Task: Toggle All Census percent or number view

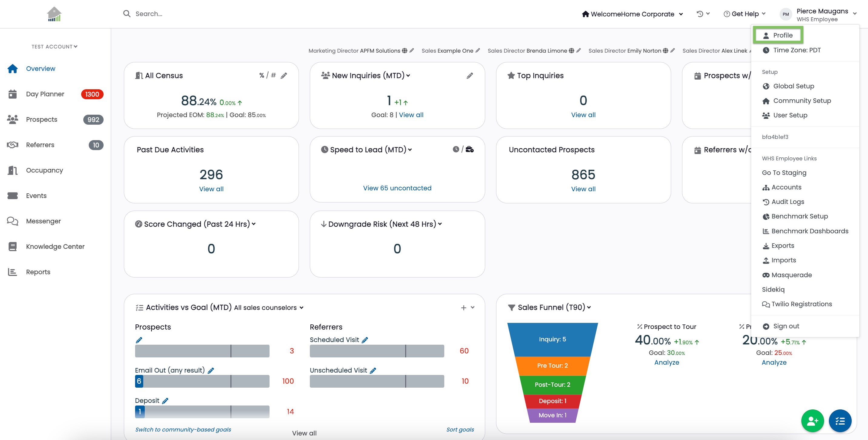Action: 267,75
